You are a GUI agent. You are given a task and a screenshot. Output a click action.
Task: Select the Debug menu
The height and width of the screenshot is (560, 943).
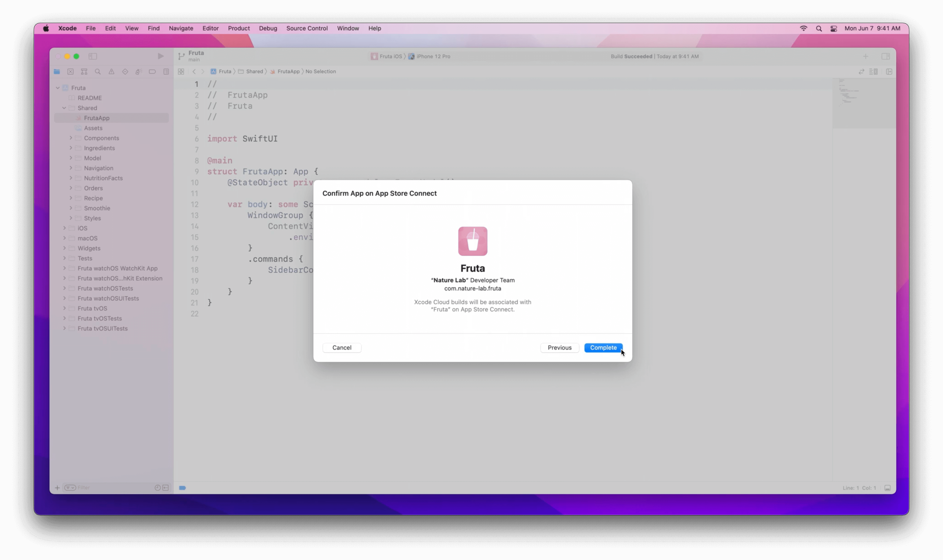(267, 28)
